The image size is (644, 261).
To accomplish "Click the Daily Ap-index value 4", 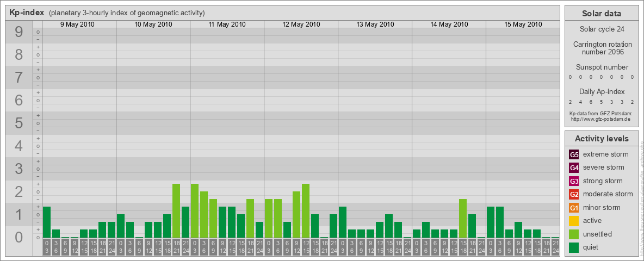I will pos(581,102).
